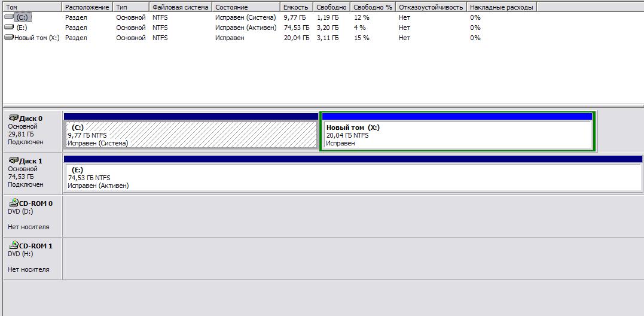
Task: Click the 4 % free percent cell
Action: point(359,28)
